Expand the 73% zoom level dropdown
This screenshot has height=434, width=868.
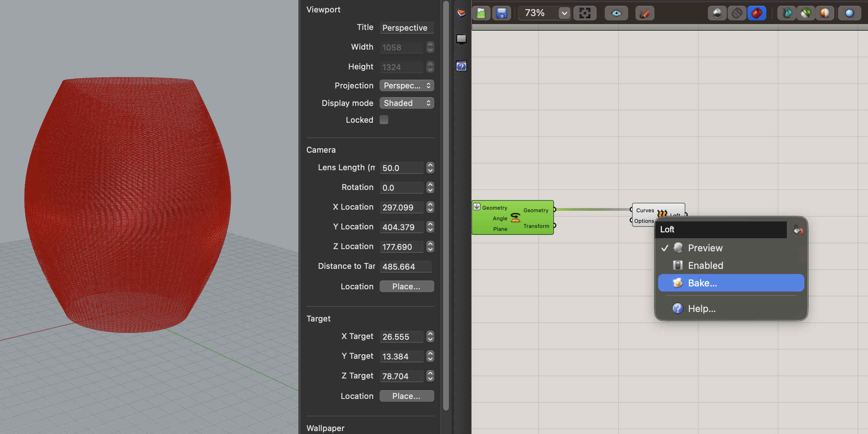coord(564,13)
